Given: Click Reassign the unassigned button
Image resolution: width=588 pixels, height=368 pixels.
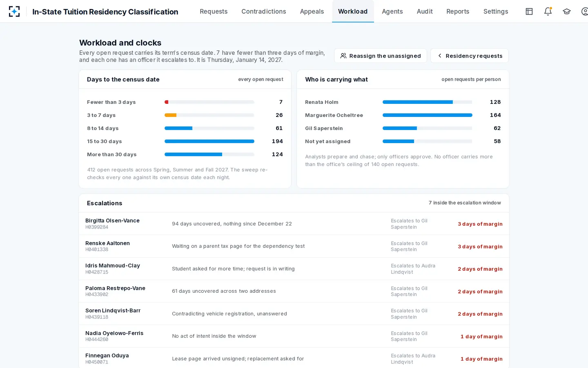Looking at the screenshot, I should (381, 56).
